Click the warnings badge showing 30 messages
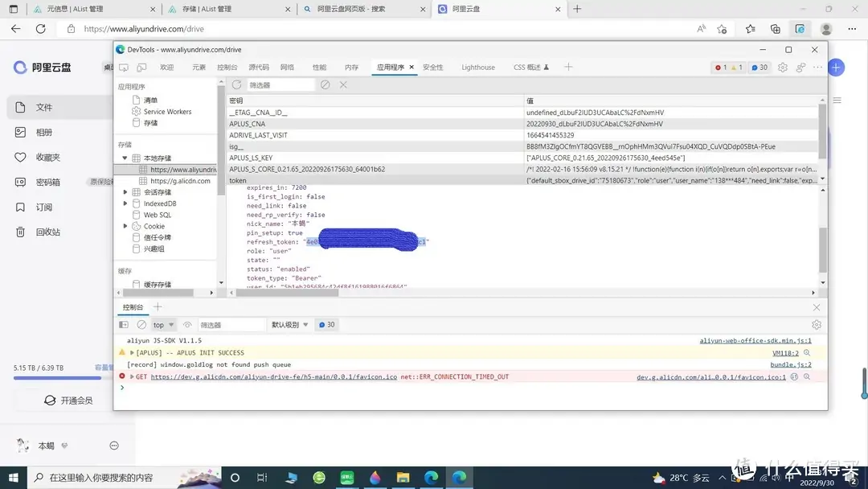Screen dimensions: 868x489 759,68
